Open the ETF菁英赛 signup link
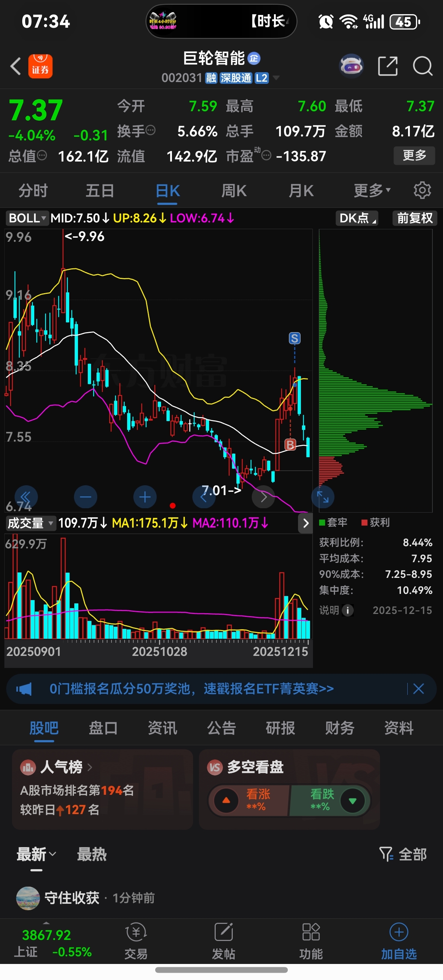This screenshot has height=980, width=443. click(x=192, y=689)
